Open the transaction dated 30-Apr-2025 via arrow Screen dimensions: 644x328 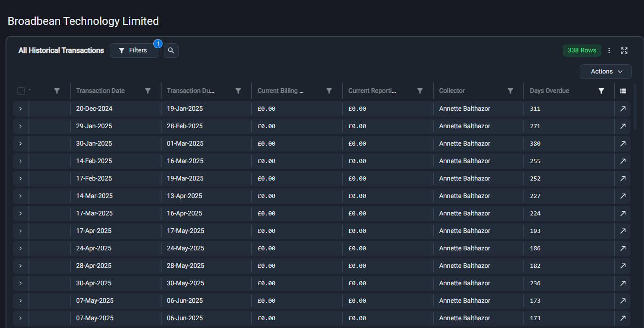623,283
